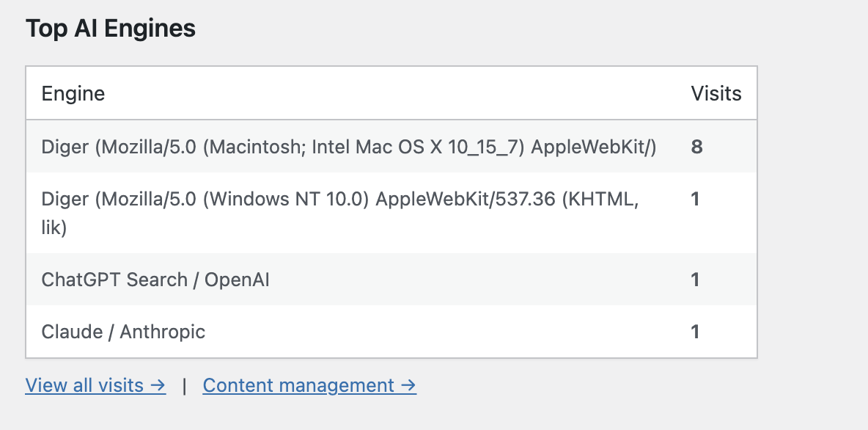Screen dimensions: 868x430
Task: Open the Content management link
Action: pos(299,385)
